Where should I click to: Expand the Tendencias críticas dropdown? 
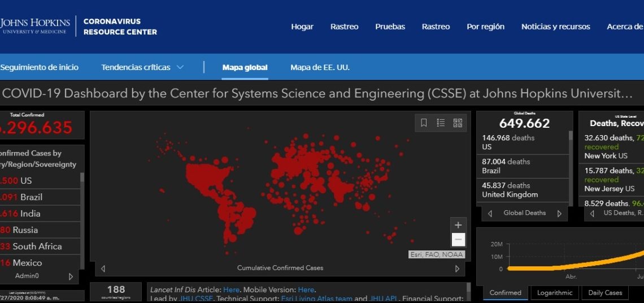point(142,67)
